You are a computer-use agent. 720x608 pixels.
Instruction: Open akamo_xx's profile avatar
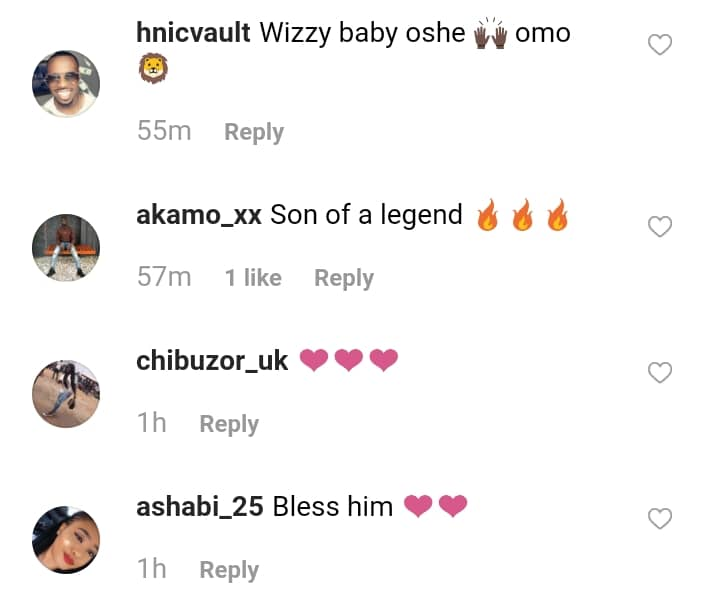pos(67,247)
